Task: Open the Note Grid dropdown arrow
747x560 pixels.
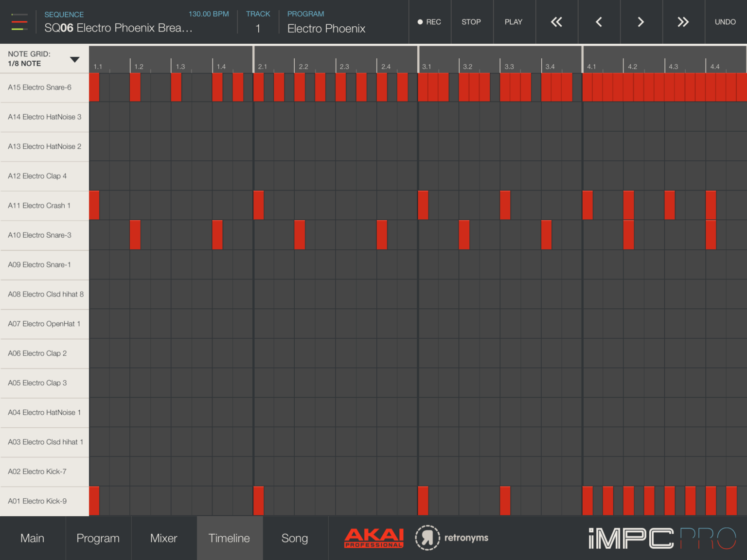Action: [74, 59]
